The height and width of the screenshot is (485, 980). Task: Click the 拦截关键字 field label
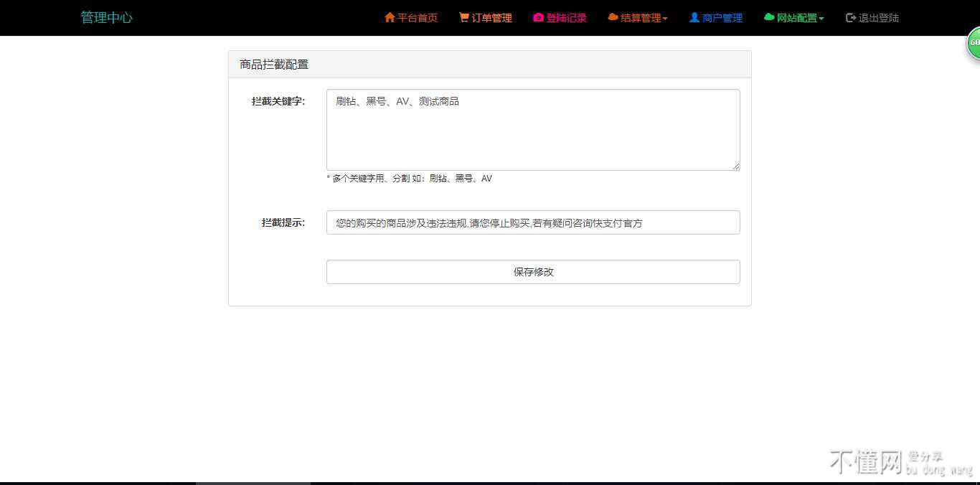(278, 102)
